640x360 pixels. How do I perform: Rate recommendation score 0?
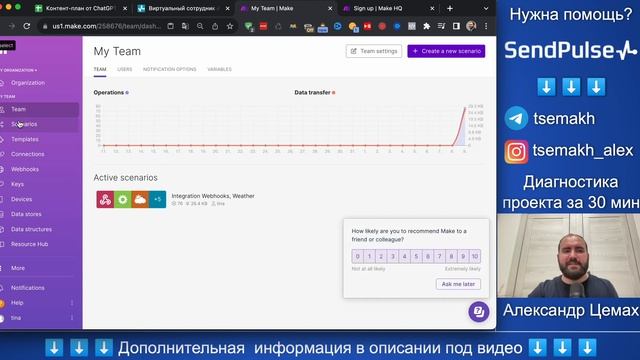point(358,256)
